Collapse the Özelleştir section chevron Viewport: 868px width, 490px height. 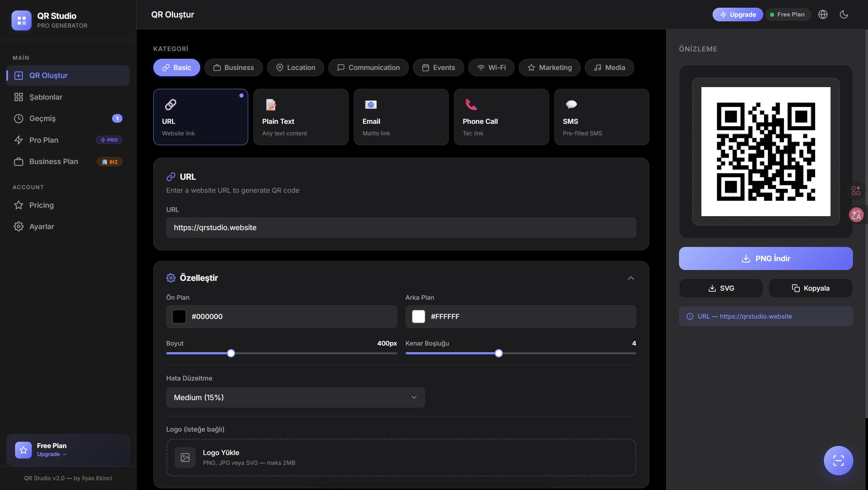click(x=631, y=278)
